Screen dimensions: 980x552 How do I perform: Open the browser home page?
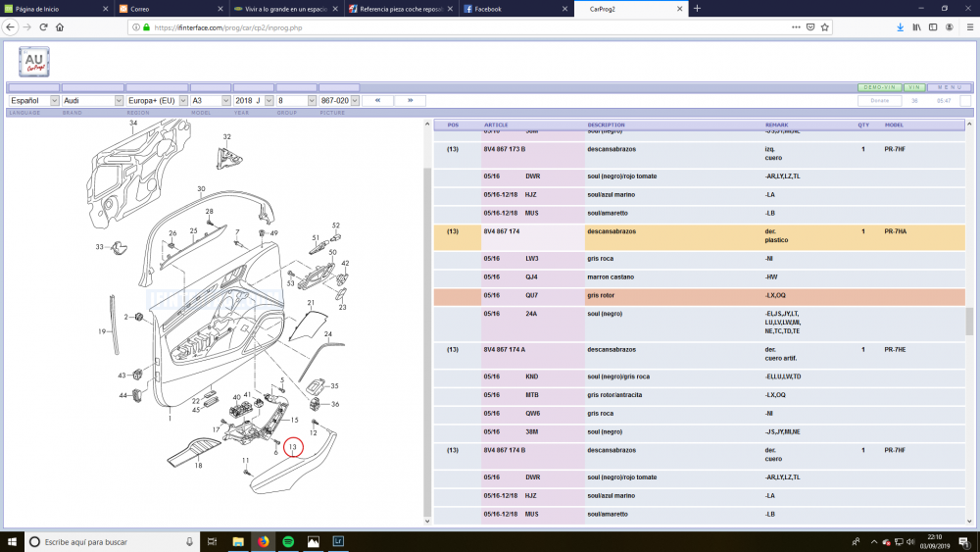60,26
